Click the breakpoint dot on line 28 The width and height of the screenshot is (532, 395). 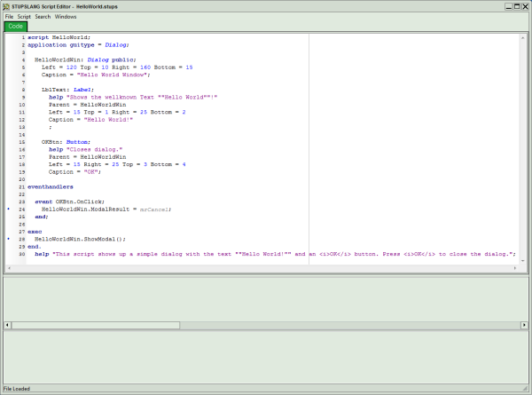[x=9, y=239]
